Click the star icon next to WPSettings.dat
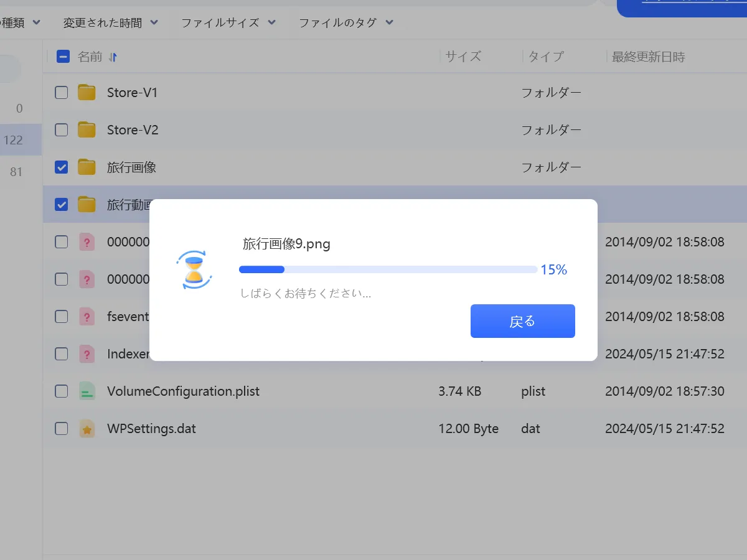The image size is (747, 560). 87,428
